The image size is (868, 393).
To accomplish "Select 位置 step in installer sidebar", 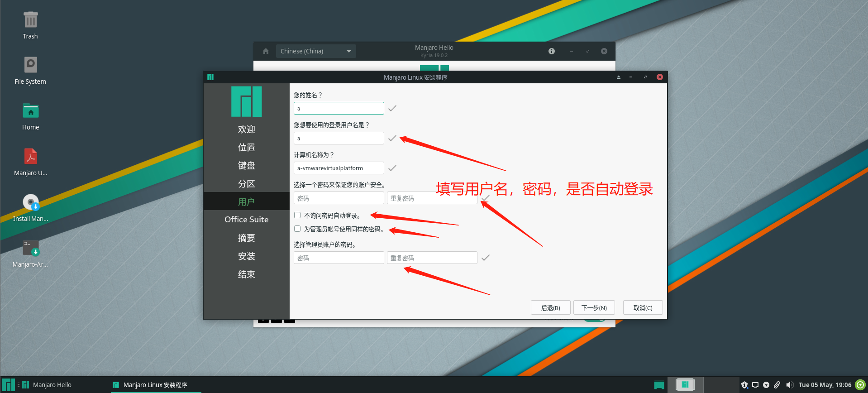I will pyautogui.click(x=247, y=147).
